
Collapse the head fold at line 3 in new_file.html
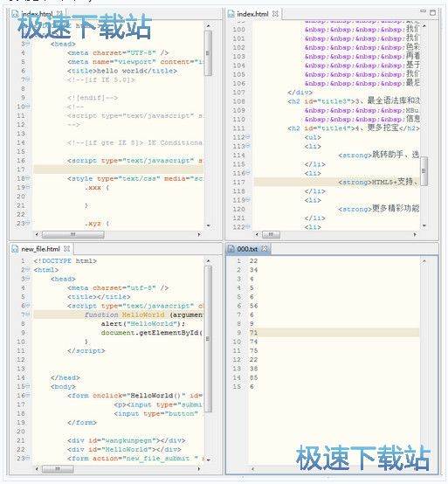coord(28,279)
